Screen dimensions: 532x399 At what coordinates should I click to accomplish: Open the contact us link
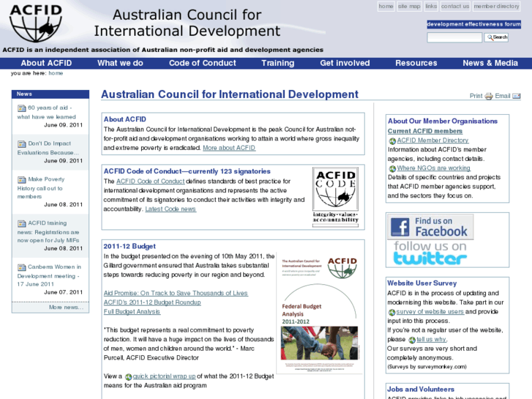[455, 6]
